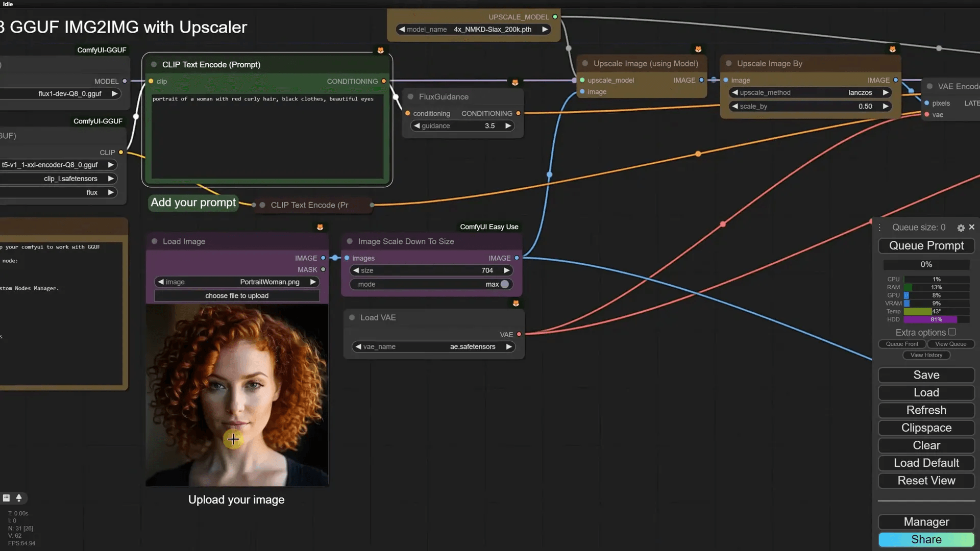Enable the Extra options checkbox
This screenshot has width=980, height=551.
click(x=952, y=332)
